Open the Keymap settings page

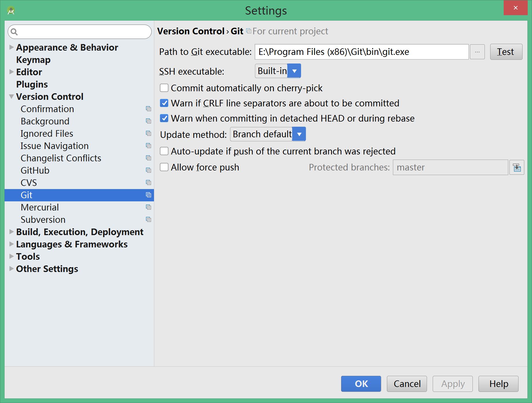point(33,60)
